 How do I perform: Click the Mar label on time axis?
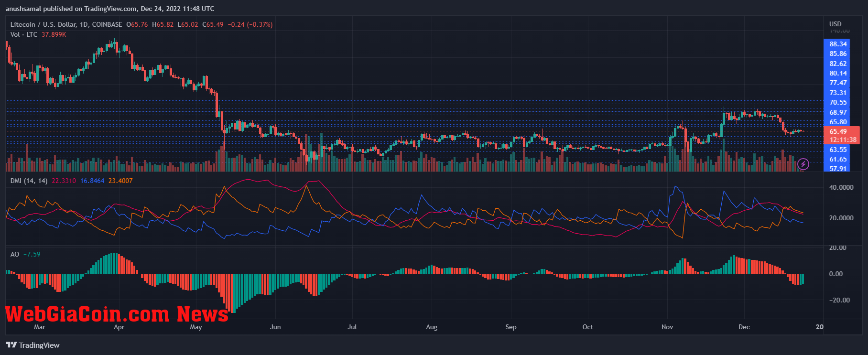tap(40, 327)
